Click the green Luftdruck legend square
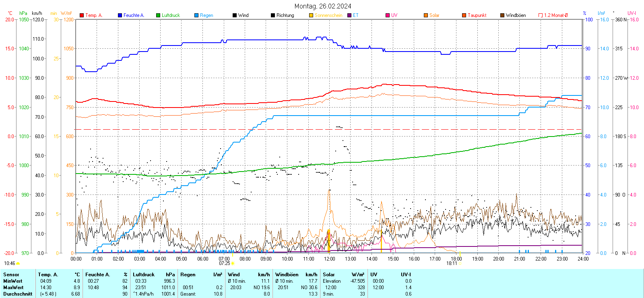The height and width of the screenshot is (298, 644). point(158,15)
